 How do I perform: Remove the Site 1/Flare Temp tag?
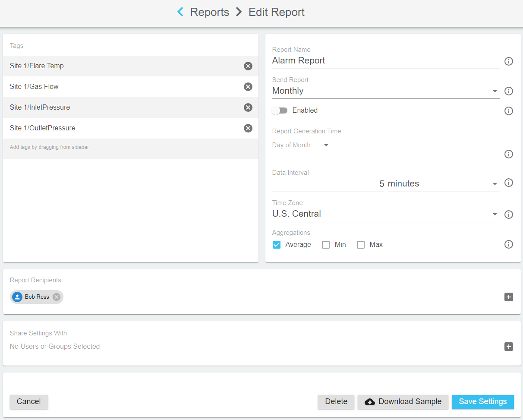[x=248, y=66]
